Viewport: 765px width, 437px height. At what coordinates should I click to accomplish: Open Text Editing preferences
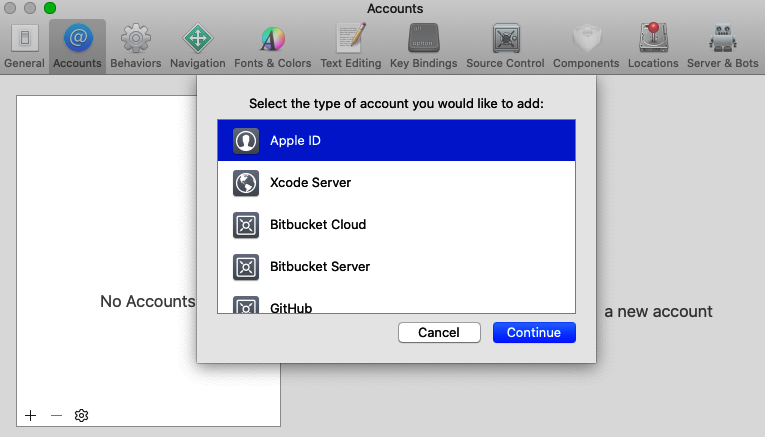(x=350, y=47)
